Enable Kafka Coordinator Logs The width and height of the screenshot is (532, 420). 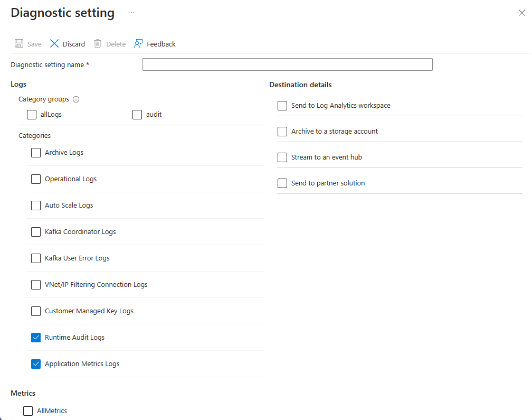pyautogui.click(x=36, y=232)
